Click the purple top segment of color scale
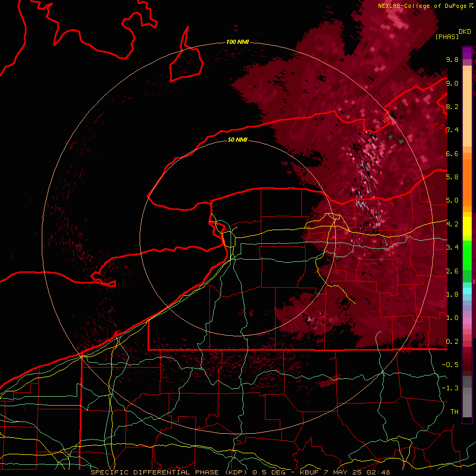The width and height of the screenshot is (476, 476). pos(467,53)
